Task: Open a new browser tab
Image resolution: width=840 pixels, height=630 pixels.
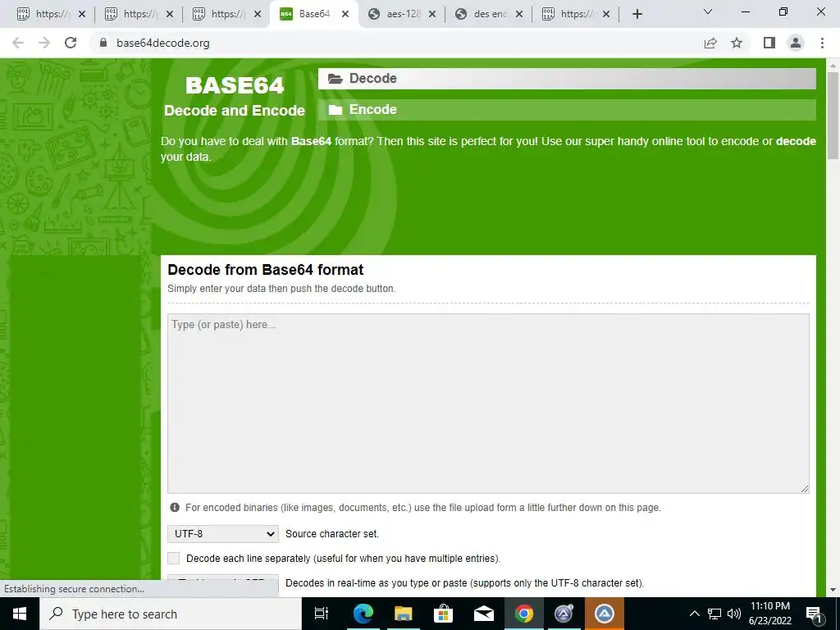Action: [x=637, y=14]
